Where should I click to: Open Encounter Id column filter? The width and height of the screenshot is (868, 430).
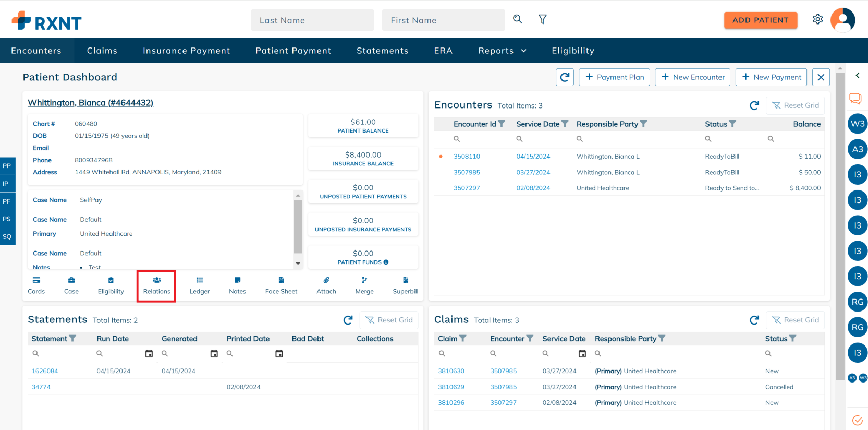(502, 124)
